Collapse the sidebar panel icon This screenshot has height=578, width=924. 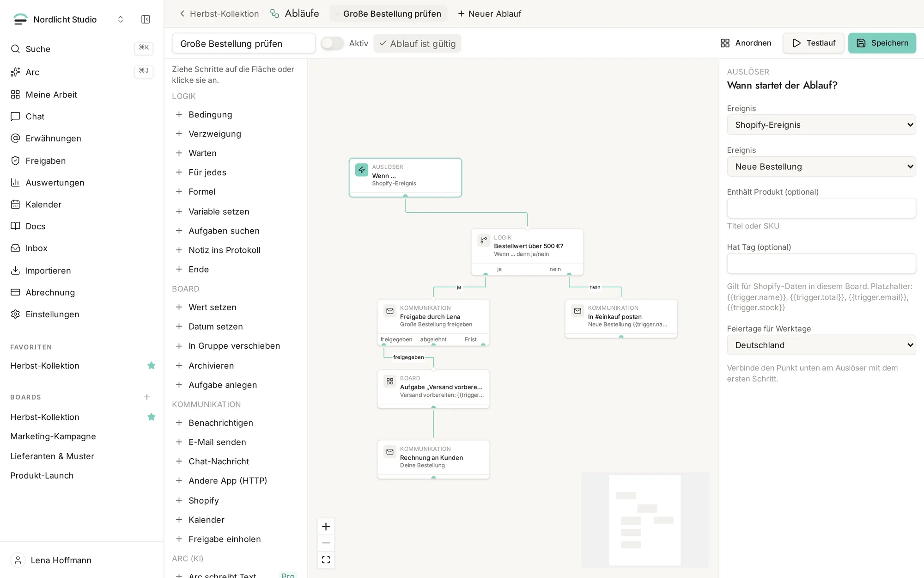pyautogui.click(x=146, y=19)
